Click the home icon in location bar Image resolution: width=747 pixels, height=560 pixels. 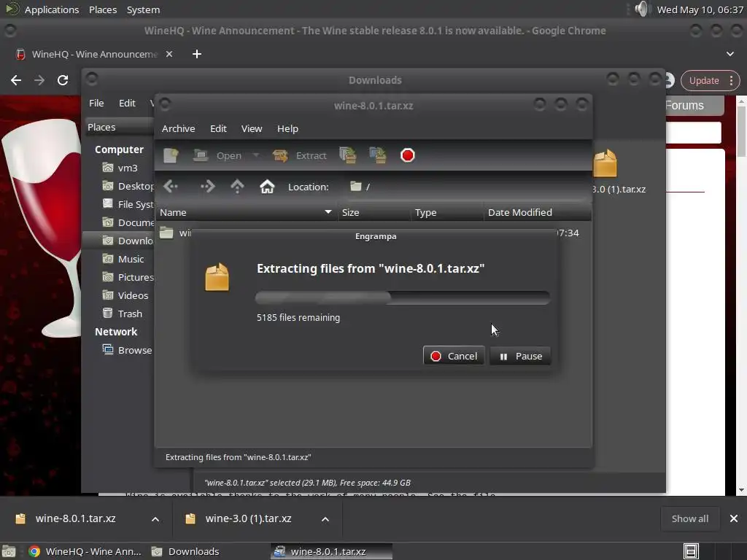267,187
